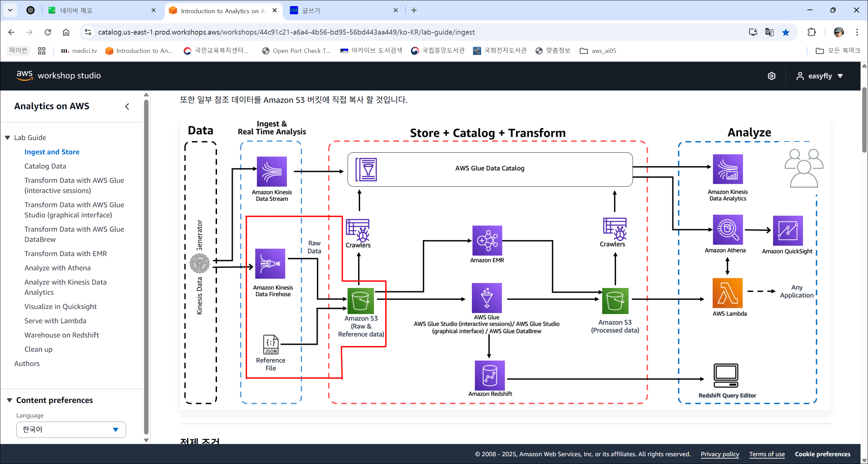868x464 pixels.
Task: Open the Catalog Data lab page
Action: tap(45, 166)
